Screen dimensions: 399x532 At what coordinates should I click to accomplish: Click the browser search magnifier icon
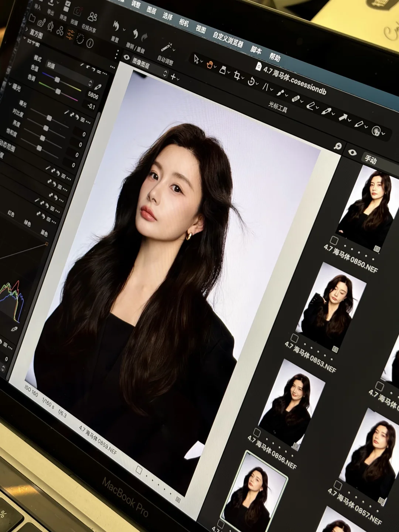(338, 146)
